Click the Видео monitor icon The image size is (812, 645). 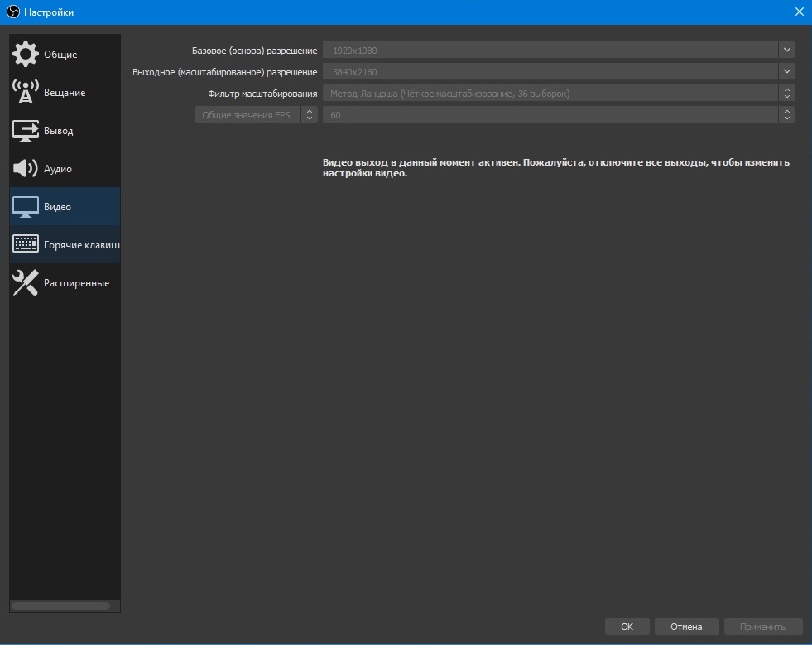(x=26, y=207)
